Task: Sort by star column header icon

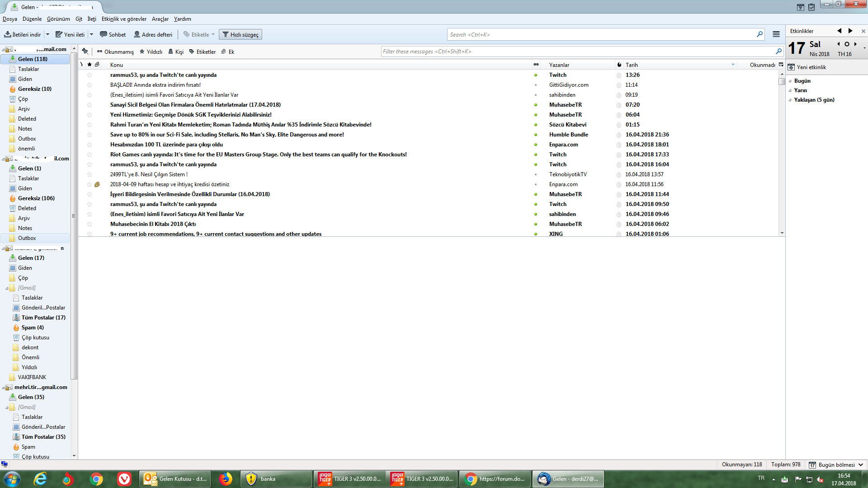Action: coord(90,65)
